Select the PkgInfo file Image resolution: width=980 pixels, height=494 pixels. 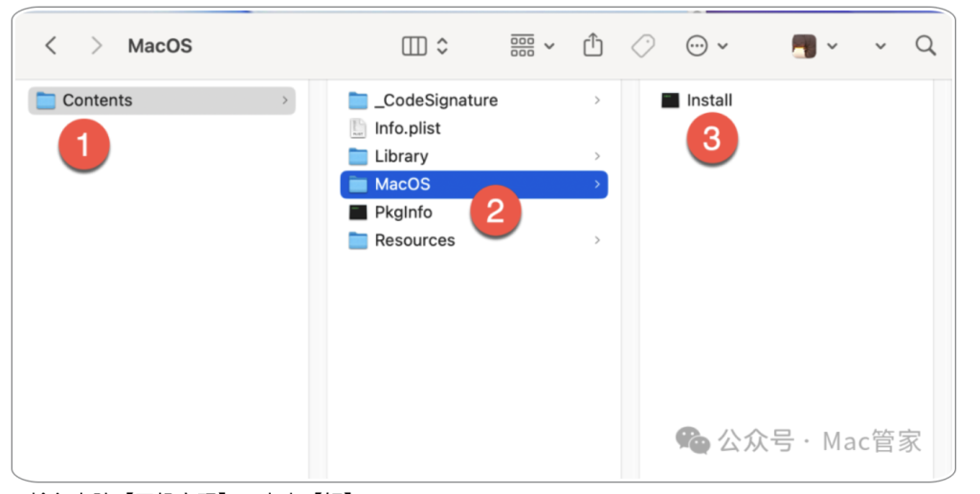[403, 213]
